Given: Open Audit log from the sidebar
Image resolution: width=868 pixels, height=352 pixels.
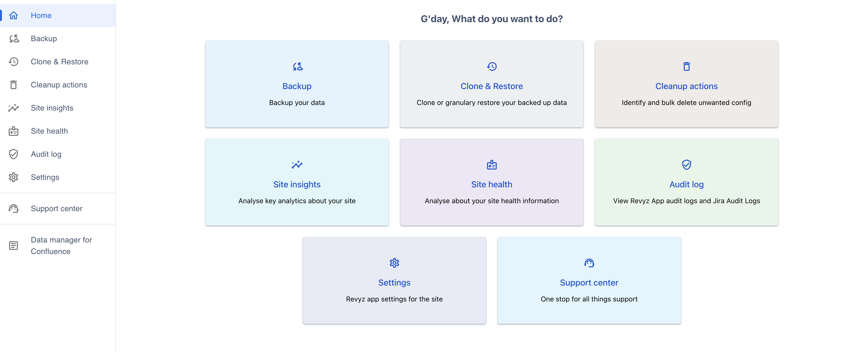Looking at the screenshot, I should coord(46,154).
